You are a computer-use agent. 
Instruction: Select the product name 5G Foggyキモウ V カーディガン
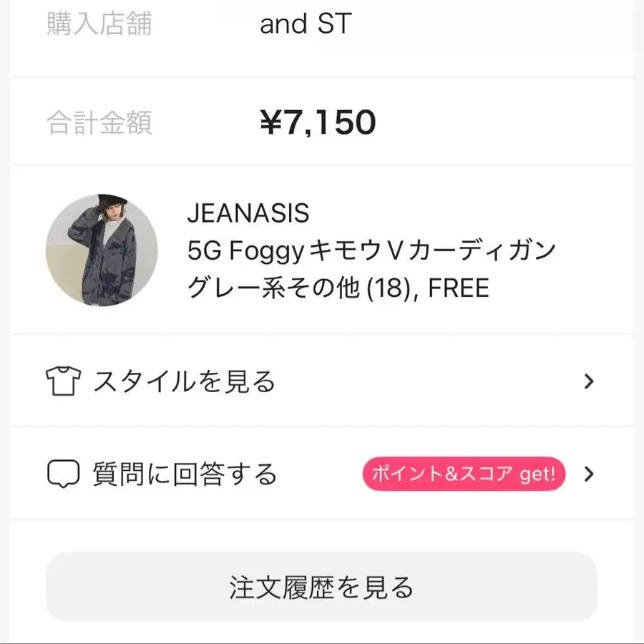(x=372, y=250)
